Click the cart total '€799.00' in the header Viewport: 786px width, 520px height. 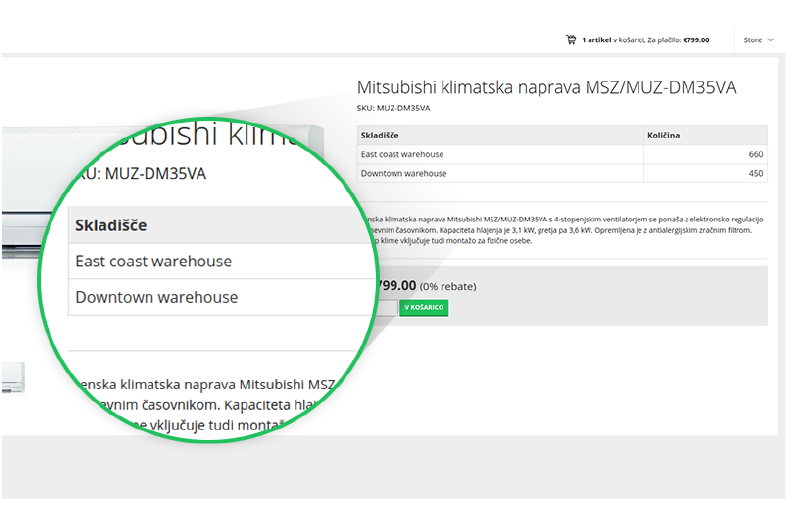(x=696, y=40)
